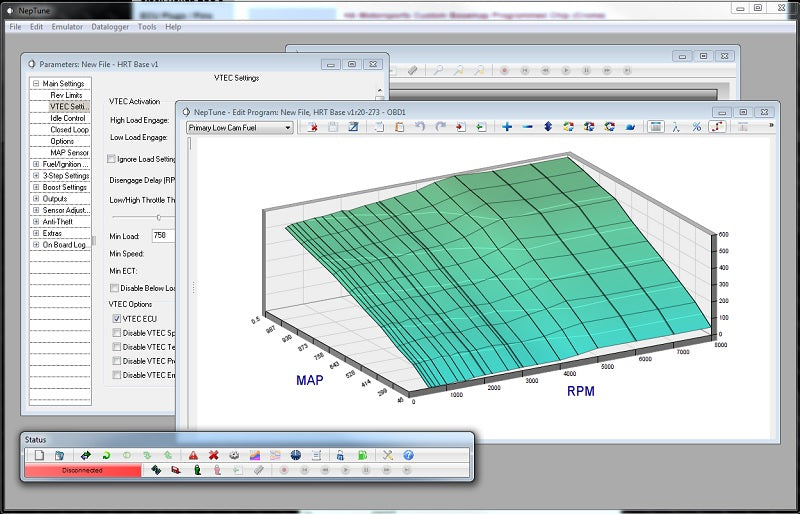Image resolution: width=800 pixels, height=514 pixels.
Task: Enable Ignore Load Settings checkbox
Action: point(111,159)
